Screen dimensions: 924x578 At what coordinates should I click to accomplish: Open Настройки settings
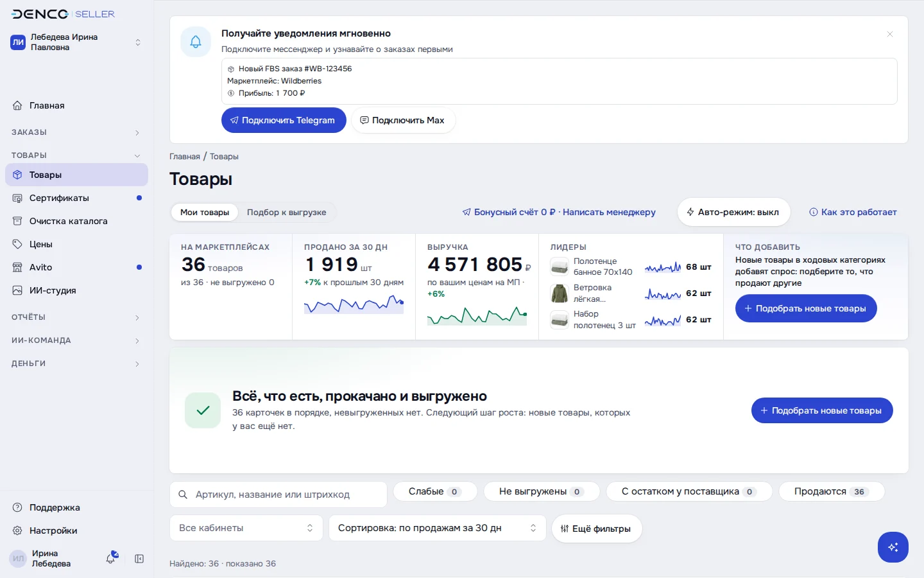(76, 530)
